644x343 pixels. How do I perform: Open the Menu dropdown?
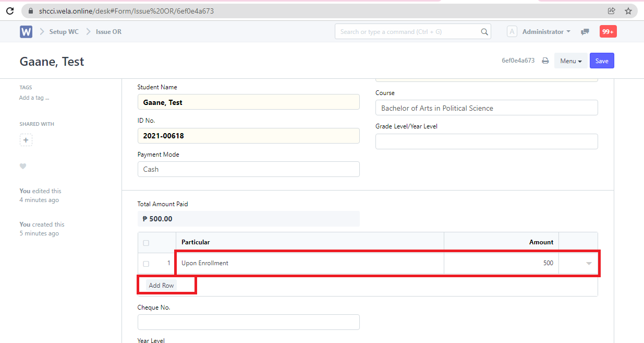click(x=570, y=61)
